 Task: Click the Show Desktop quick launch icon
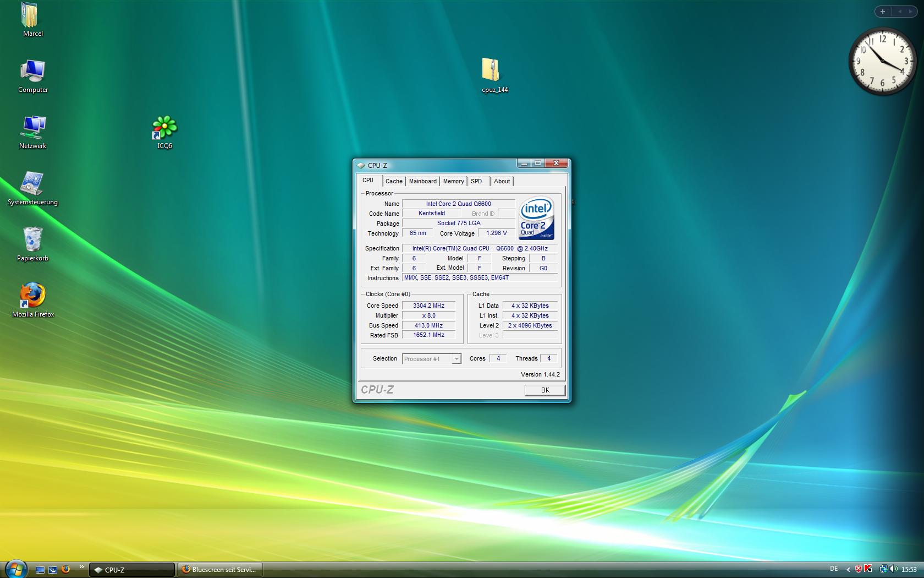pos(40,570)
